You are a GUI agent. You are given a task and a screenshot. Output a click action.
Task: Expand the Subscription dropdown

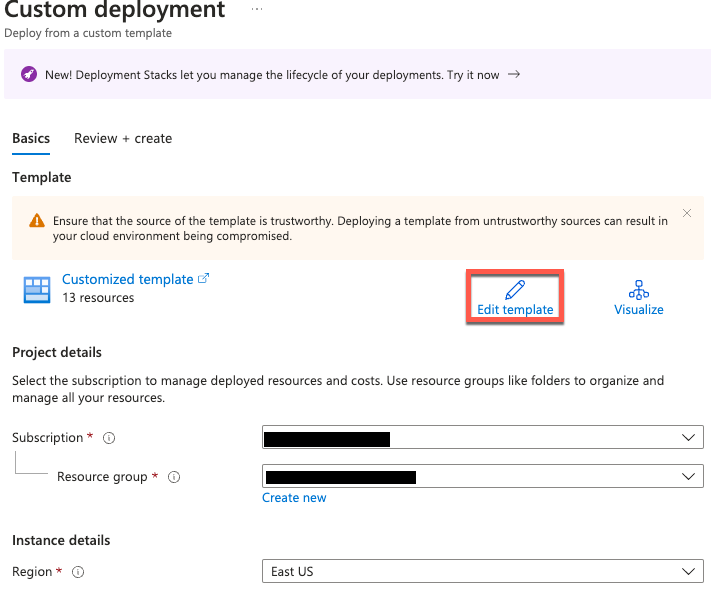(482, 438)
